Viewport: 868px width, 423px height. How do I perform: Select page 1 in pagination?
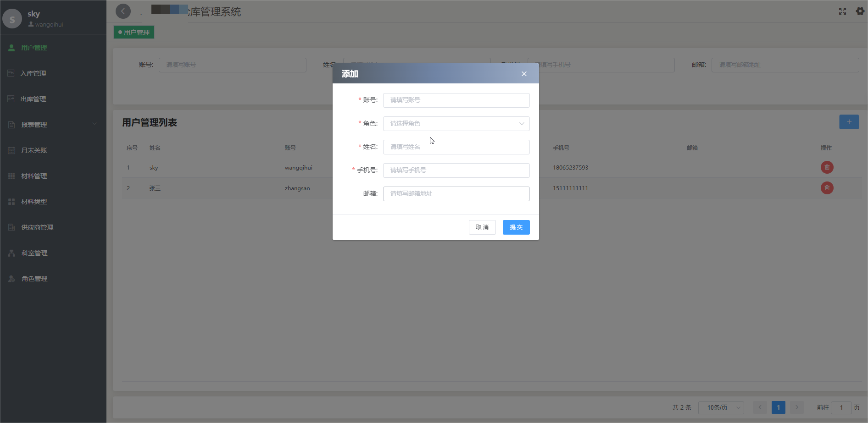click(x=779, y=407)
